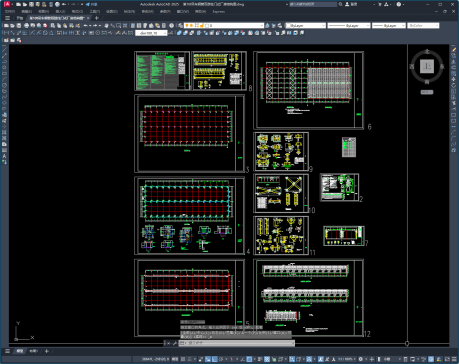Select the Layout1 tab at bottom
The height and width of the screenshot is (364, 459).
click(33, 351)
